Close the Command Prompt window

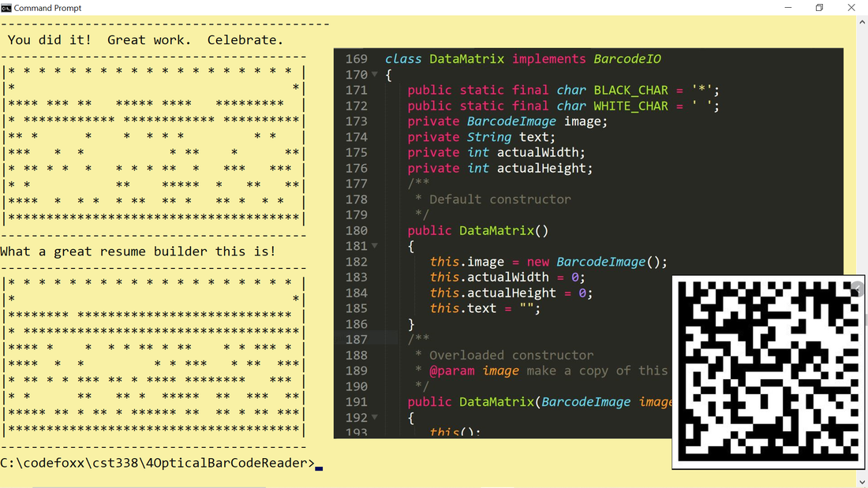click(851, 8)
